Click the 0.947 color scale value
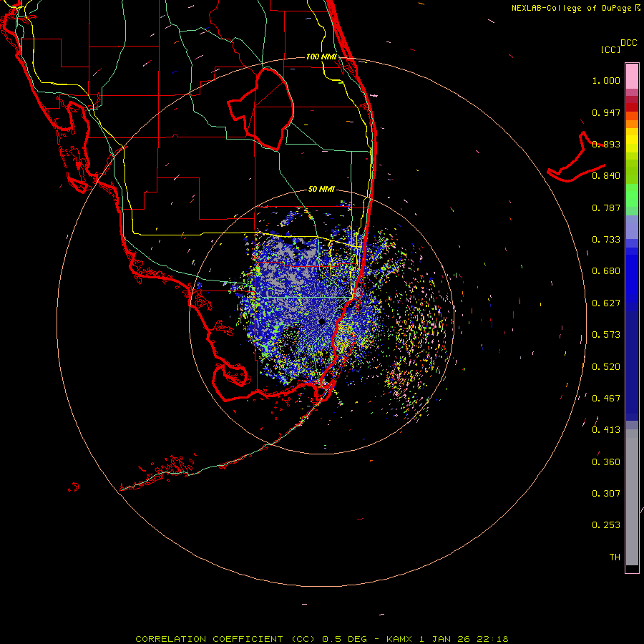 coord(606,112)
